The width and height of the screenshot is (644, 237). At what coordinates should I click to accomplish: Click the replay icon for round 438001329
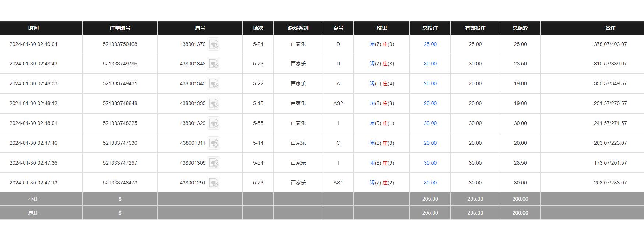[x=214, y=123]
